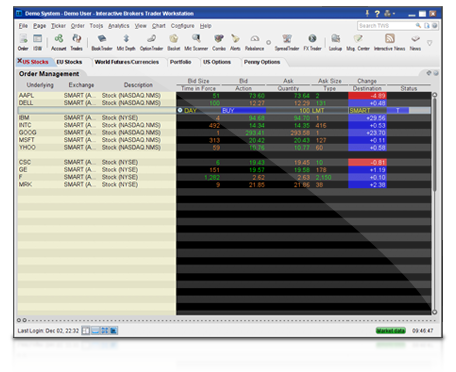Switch to World Futures/Currencies tab

[x=127, y=62]
